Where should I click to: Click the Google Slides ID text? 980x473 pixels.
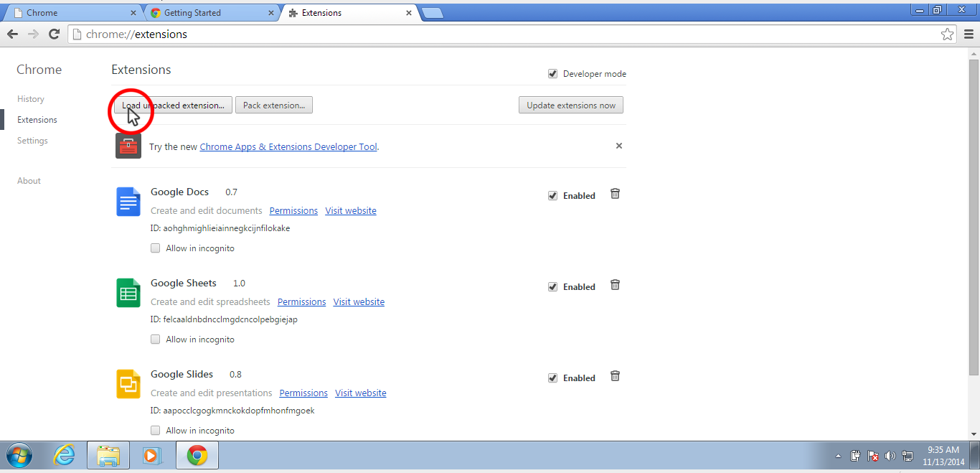pos(232,411)
